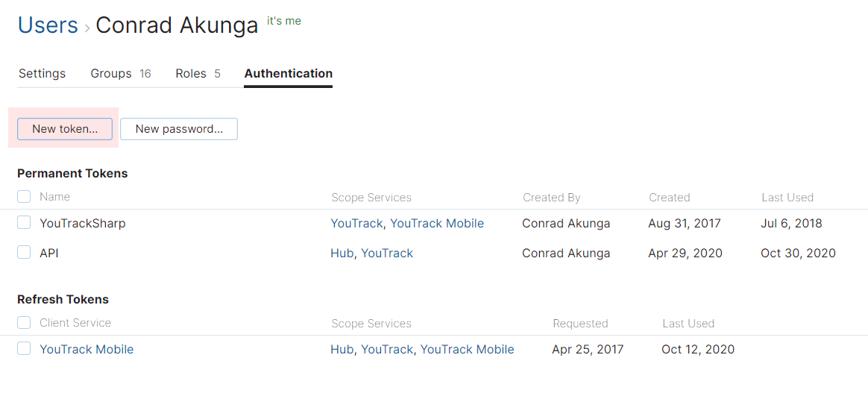
Task: Open YouTrack Mobile scope link for YouTrackSharp
Action: click(437, 223)
